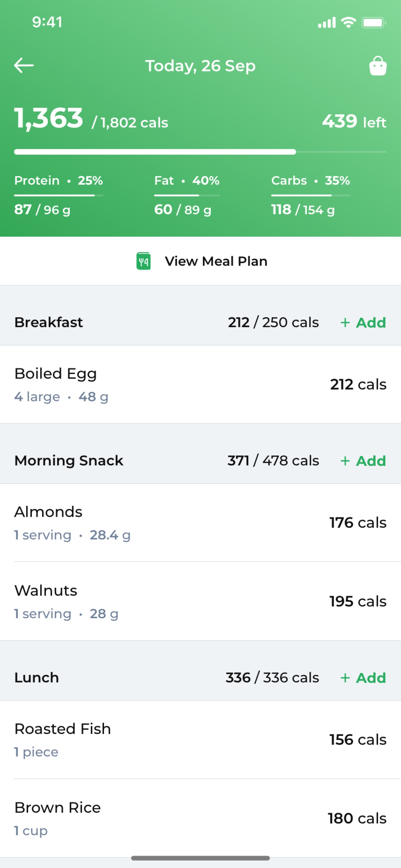The width and height of the screenshot is (401, 868).
Task: Open the Brown Rice entry
Action: pyautogui.click(x=201, y=818)
